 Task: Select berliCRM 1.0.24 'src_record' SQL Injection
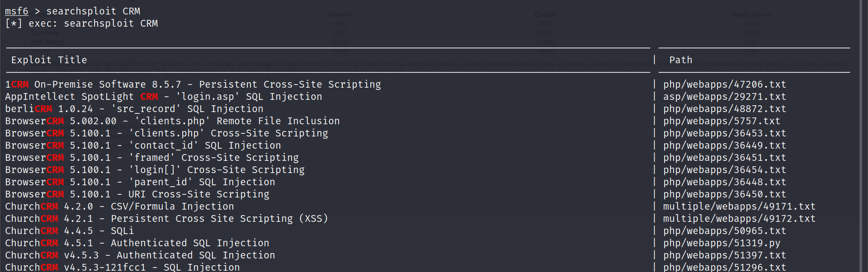click(x=134, y=109)
